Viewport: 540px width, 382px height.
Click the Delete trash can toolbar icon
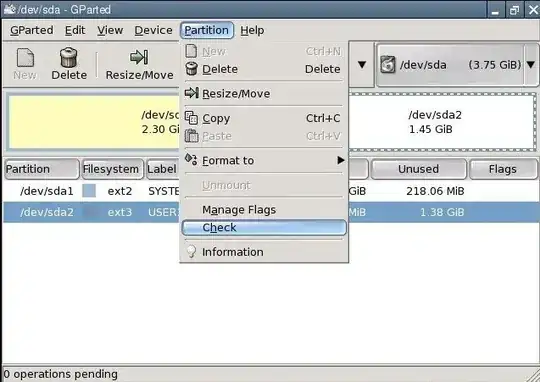pos(69,57)
